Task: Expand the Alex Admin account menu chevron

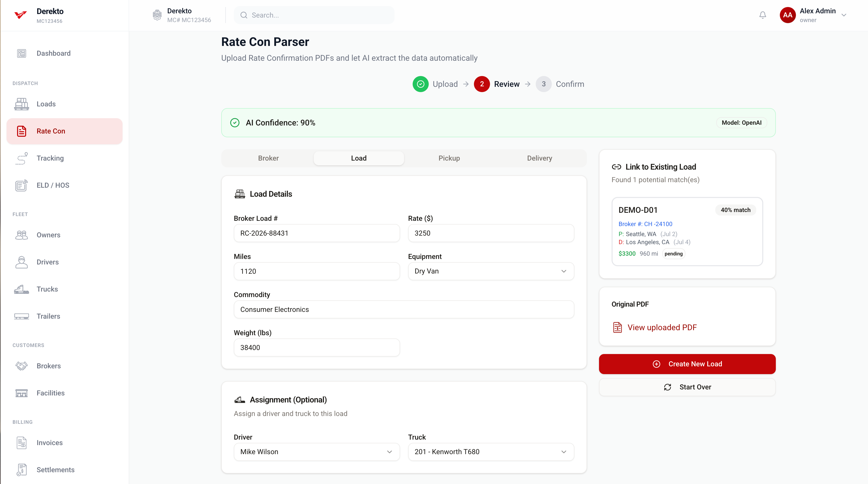Action: (844, 15)
